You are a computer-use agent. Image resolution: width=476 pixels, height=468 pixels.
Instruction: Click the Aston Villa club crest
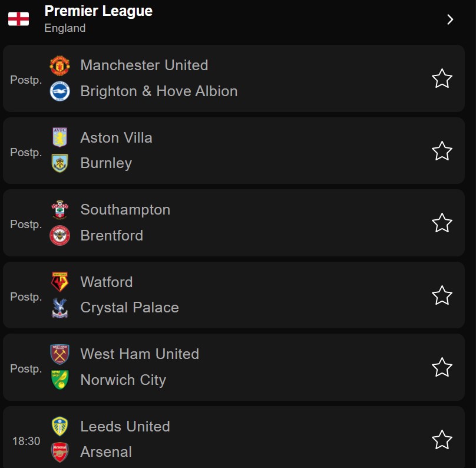[60, 137]
